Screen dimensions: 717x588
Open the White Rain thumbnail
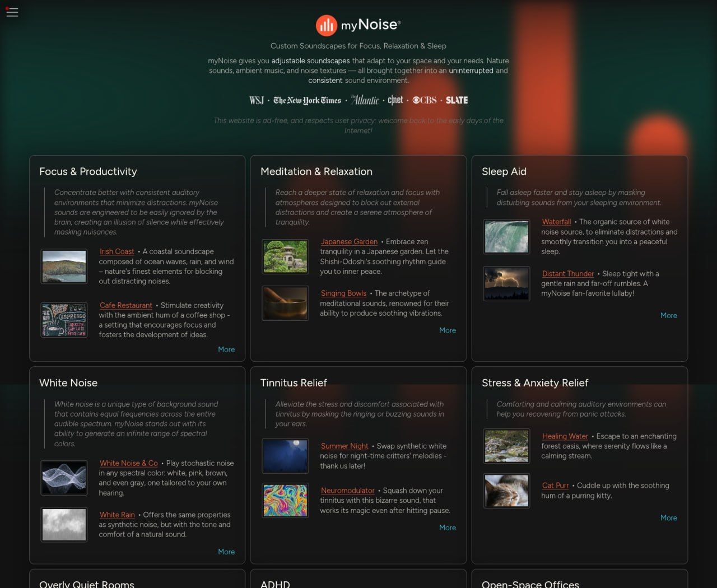[x=64, y=524]
